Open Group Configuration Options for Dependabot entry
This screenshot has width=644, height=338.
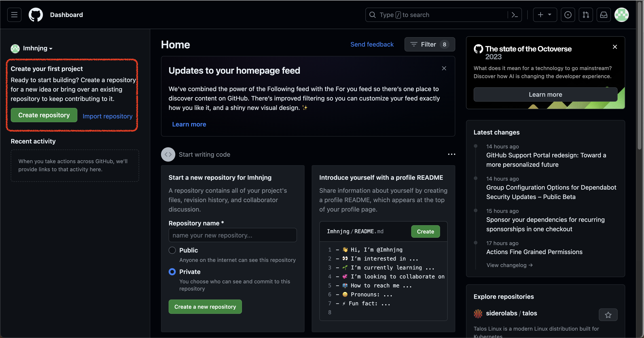point(551,192)
